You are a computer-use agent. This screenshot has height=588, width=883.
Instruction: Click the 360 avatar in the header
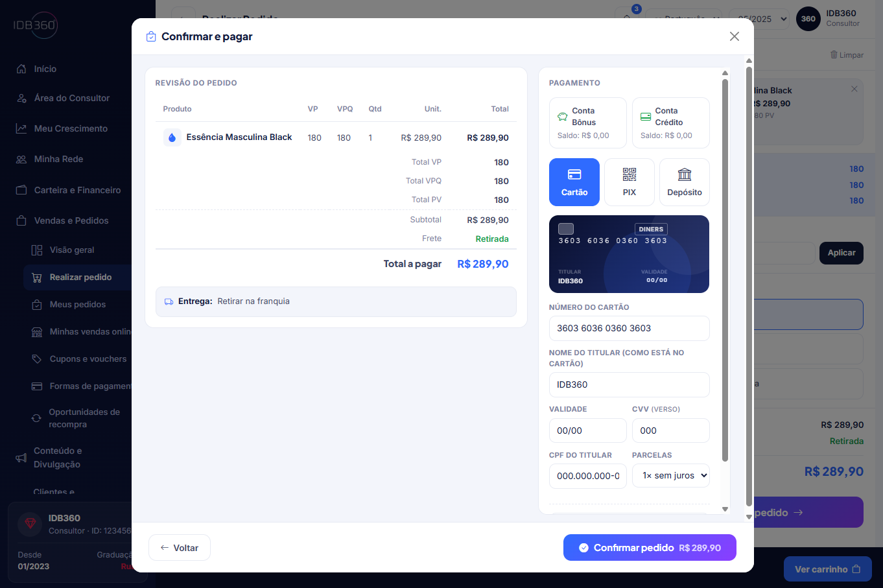pyautogui.click(x=808, y=19)
